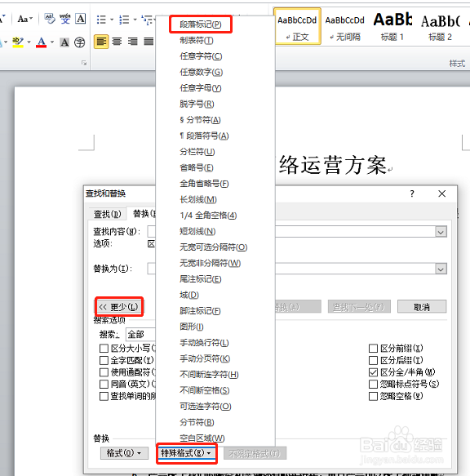470x476 pixels.
Task: Enable the 使用通配符 checkbox
Action: click(x=104, y=372)
